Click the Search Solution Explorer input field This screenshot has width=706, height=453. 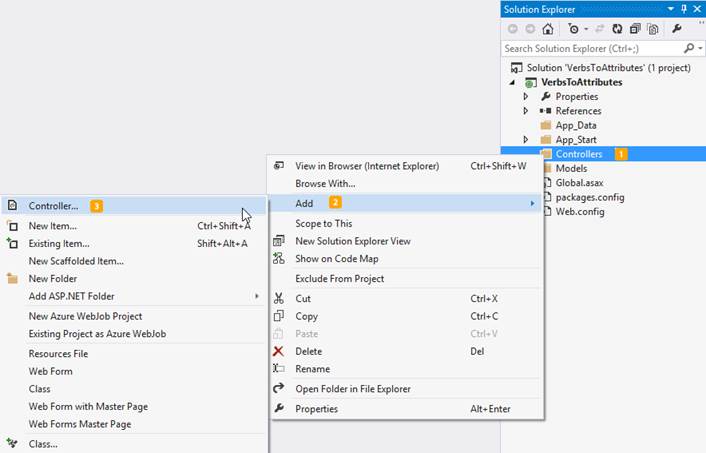tap(590, 48)
